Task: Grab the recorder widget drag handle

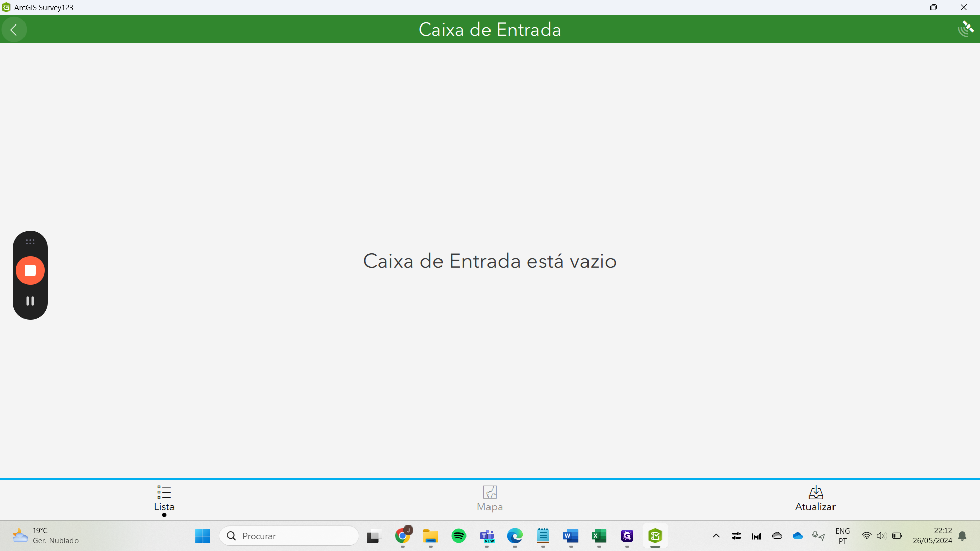Action: coord(30,242)
